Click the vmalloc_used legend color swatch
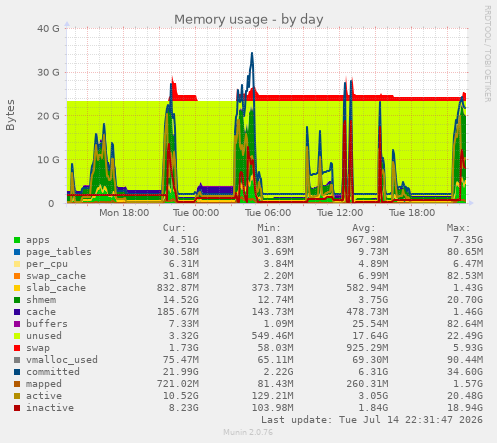This screenshot has width=497, height=443. tap(17, 360)
